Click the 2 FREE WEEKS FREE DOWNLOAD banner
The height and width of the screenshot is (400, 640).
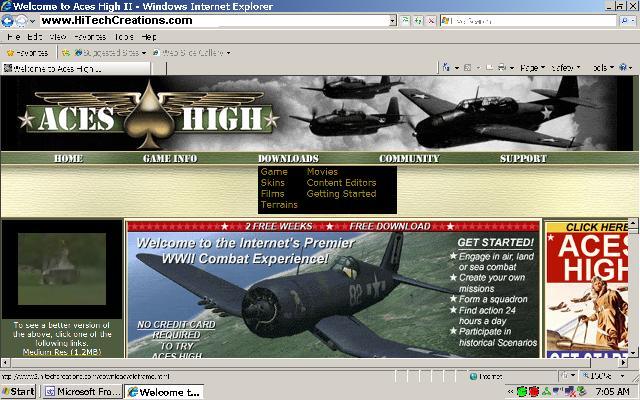[333, 227]
